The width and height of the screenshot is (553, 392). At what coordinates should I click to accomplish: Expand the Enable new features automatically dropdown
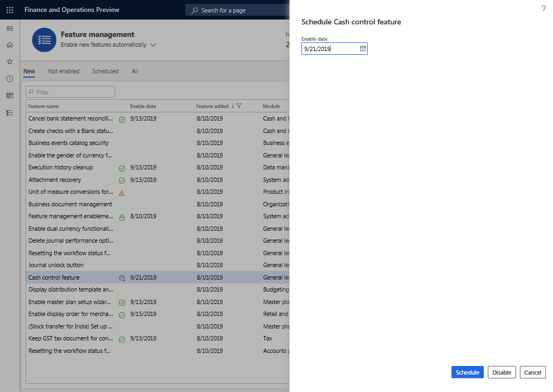click(x=153, y=45)
